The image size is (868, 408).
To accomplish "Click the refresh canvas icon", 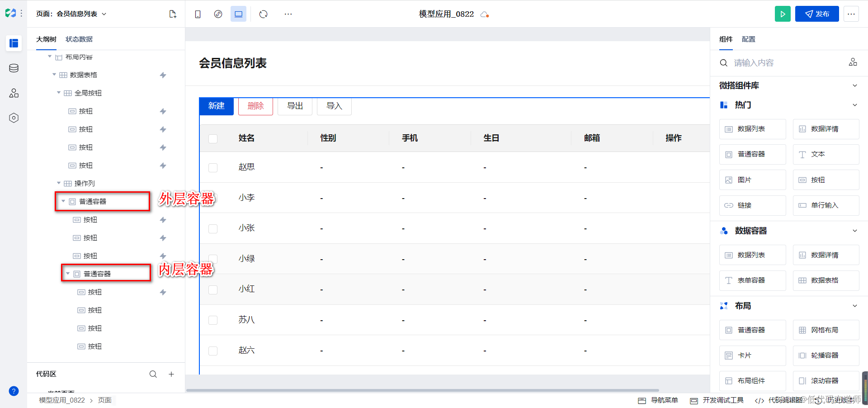I will [264, 14].
